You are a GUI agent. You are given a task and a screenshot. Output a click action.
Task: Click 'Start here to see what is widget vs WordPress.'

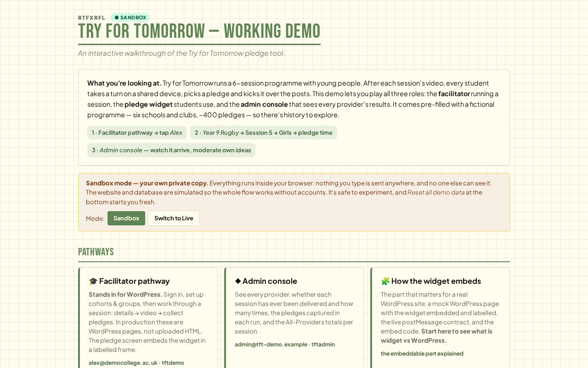point(436,336)
